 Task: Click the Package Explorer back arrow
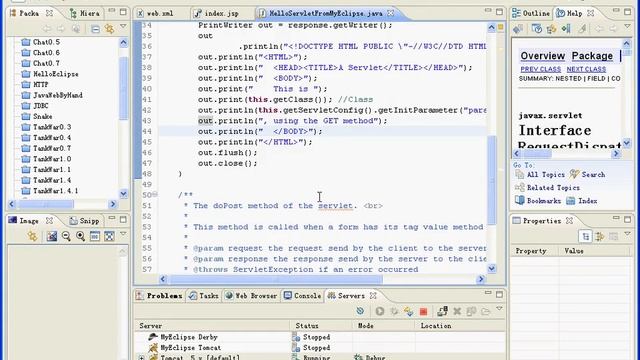(x=47, y=29)
